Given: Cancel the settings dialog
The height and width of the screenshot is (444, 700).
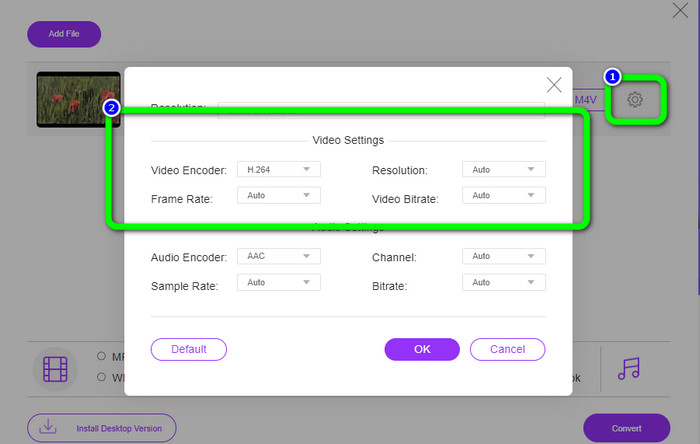Looking at the screenshot, I should pos(508,349).
